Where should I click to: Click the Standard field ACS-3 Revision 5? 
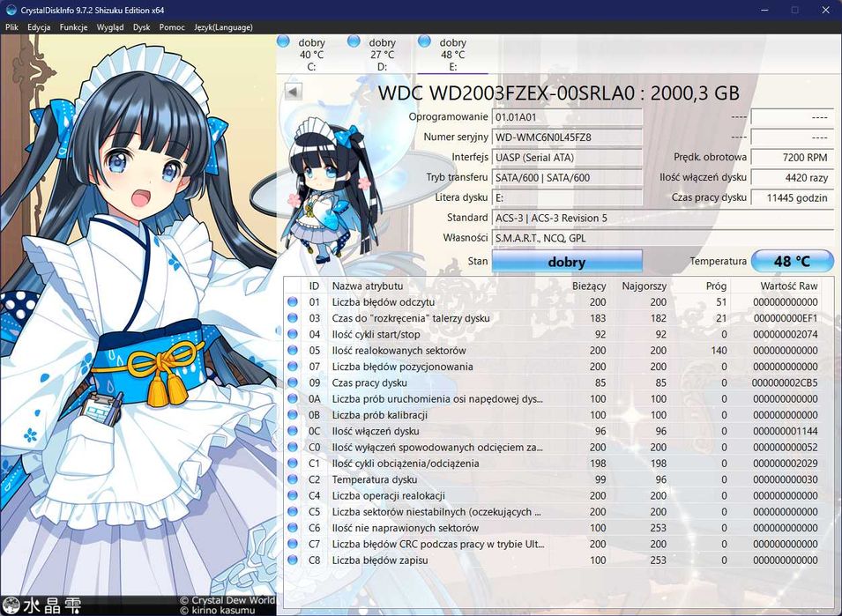pos(663,218)
